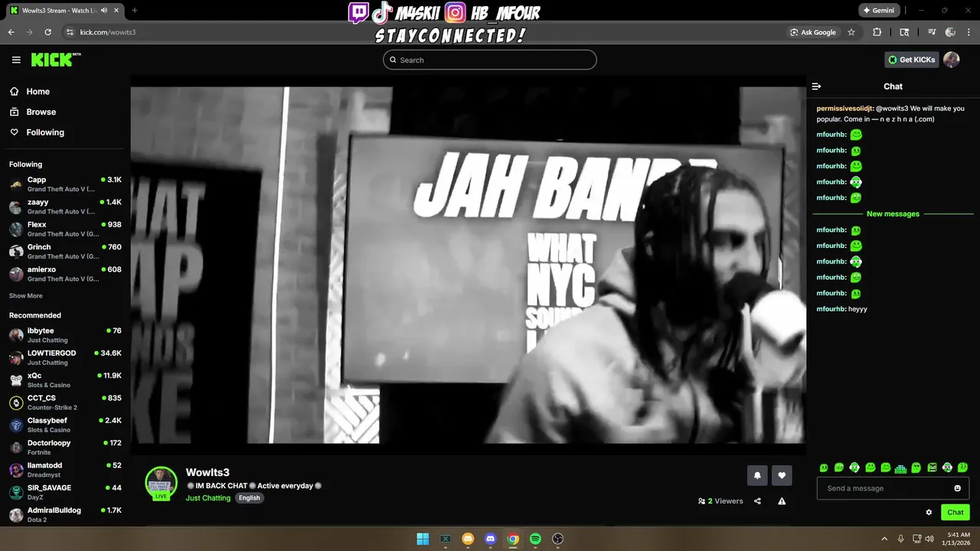Viewport: 980px width, 551px height.
Task: Expand Show More followed channels
Action: tap(26, 295)
